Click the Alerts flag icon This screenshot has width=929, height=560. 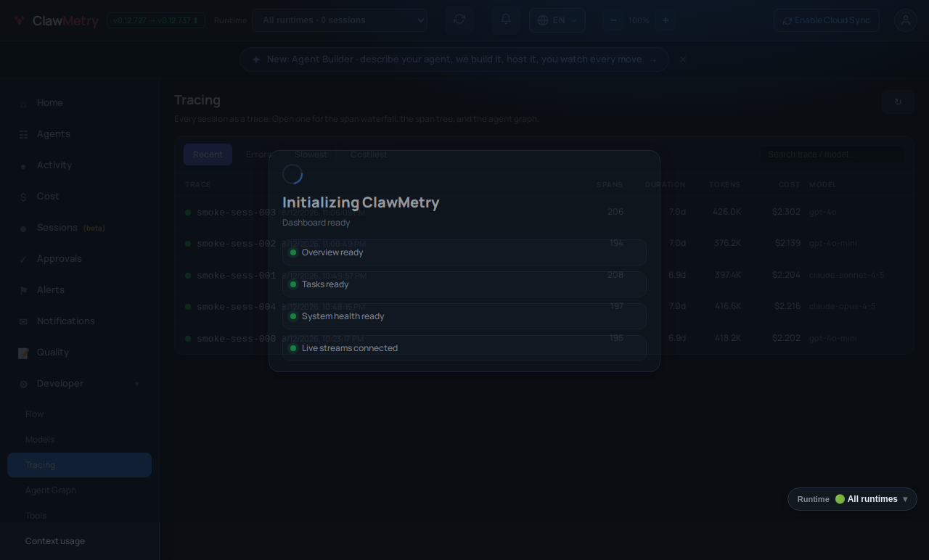[x=23, y=291]
